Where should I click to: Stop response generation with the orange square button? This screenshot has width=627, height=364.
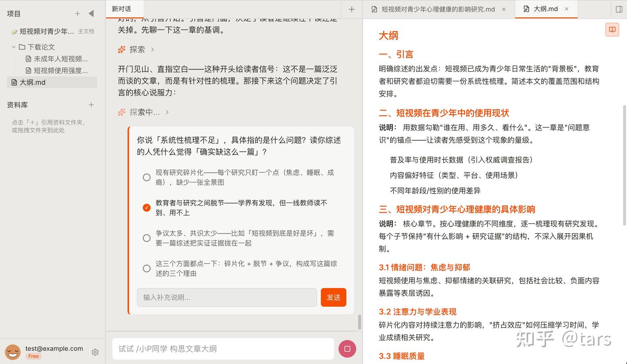[x=347, y=348]
